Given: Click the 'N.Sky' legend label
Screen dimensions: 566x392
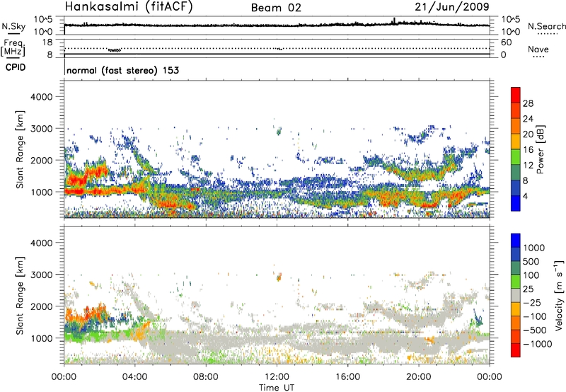Looking at the screenshot, I should coord(13,26).
